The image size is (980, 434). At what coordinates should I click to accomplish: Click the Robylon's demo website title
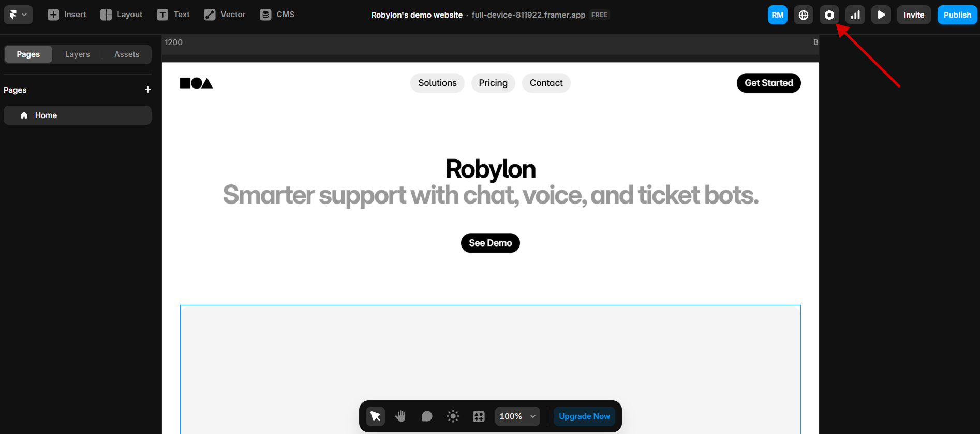pyautogui.click(x=417, y=15)
